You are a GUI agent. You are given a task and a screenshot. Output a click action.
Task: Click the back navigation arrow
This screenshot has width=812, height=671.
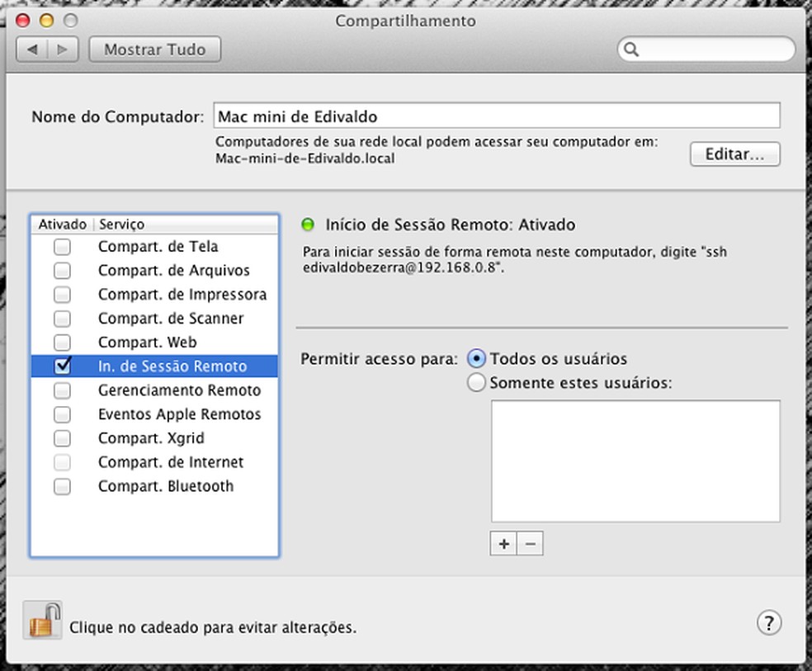click(32, 50)
